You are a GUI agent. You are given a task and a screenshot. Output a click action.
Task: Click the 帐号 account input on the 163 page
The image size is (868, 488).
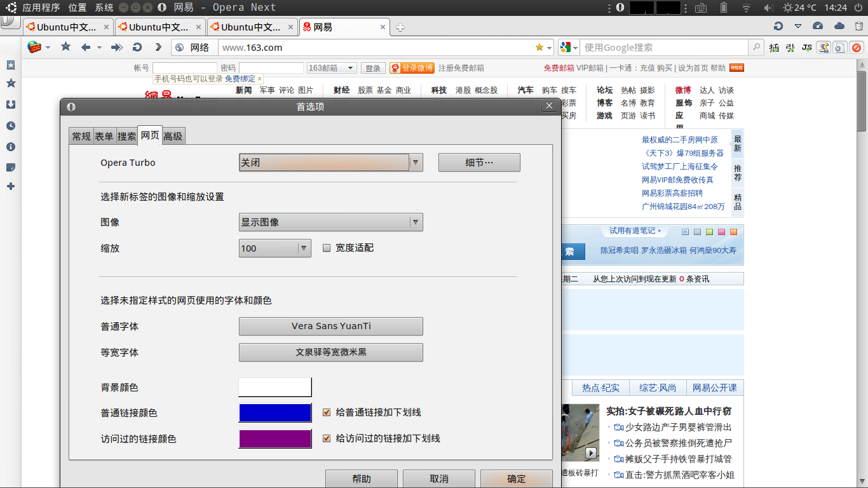(x=184, y=68)
